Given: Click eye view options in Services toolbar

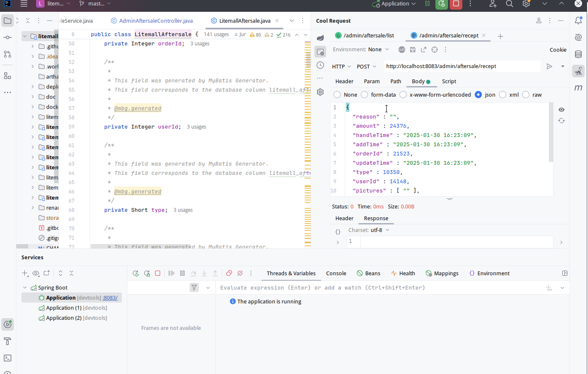Looking at the screenshot, I should (x=36, y=273).
